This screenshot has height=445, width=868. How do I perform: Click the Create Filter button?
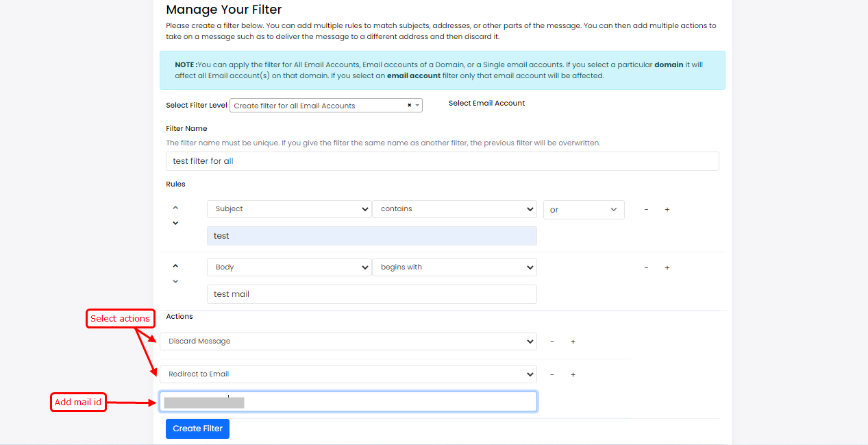pos(197,429)
